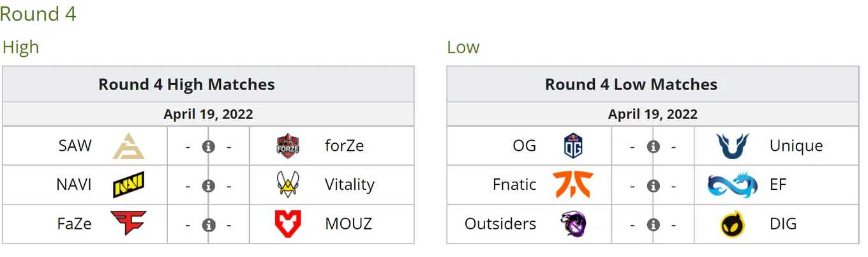Open match info for NAVI vs Vitality
The width and height of the screenshot is (868, 257).
coord(208,186)
